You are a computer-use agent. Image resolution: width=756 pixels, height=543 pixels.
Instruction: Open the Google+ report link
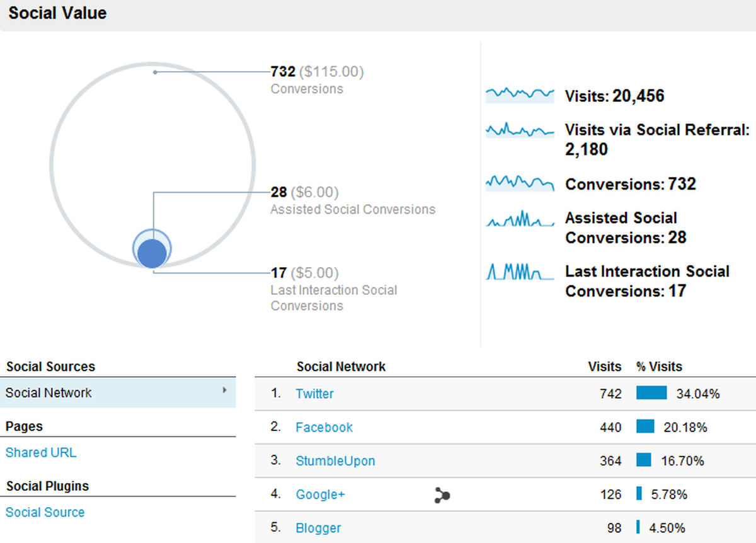(x=320, y=495)
